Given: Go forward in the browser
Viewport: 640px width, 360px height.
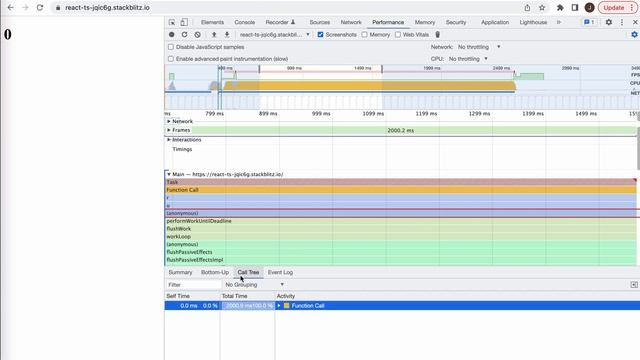Looking at the screenshot, I should (x=25, y=7).
